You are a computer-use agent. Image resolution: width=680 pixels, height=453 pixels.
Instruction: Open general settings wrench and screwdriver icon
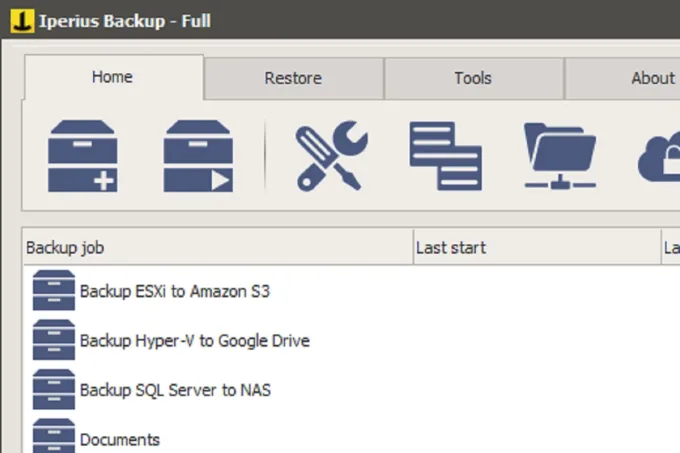click(x=332, y=156)
